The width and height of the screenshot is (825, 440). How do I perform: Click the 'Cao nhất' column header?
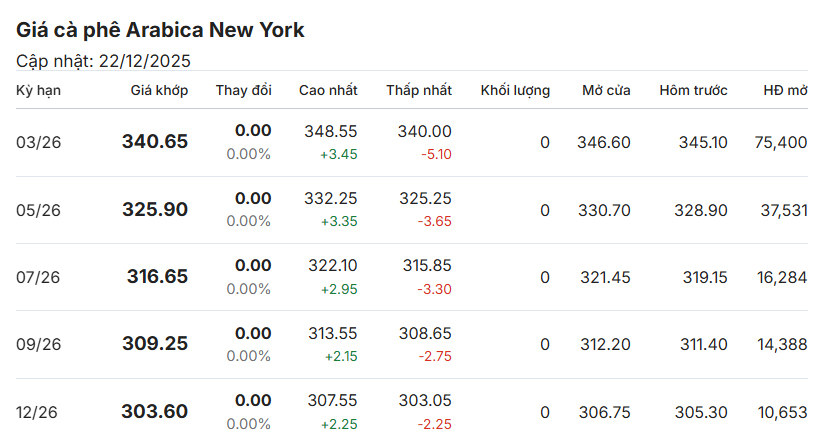(328, 91)
